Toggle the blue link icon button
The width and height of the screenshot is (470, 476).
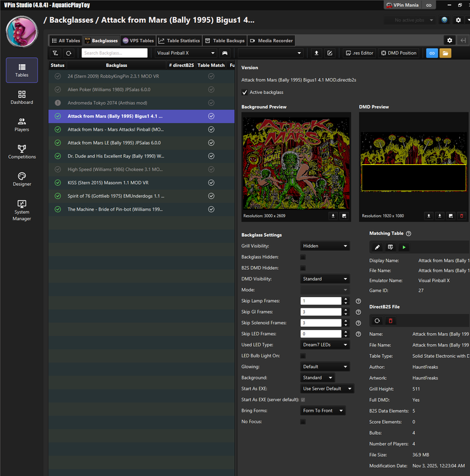[432, 53]
